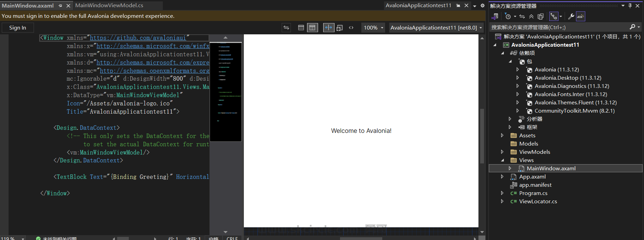Click sync with active document arrows icon
644x240 pixels.
tap(522, 16)
